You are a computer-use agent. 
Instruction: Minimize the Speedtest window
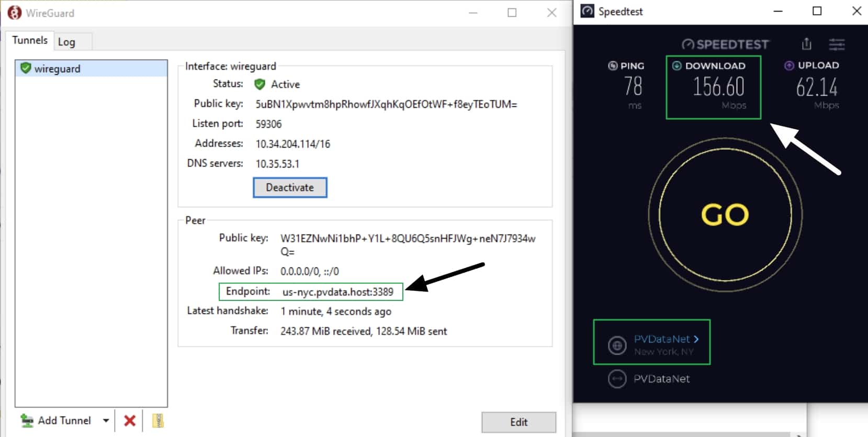[778, 11]
